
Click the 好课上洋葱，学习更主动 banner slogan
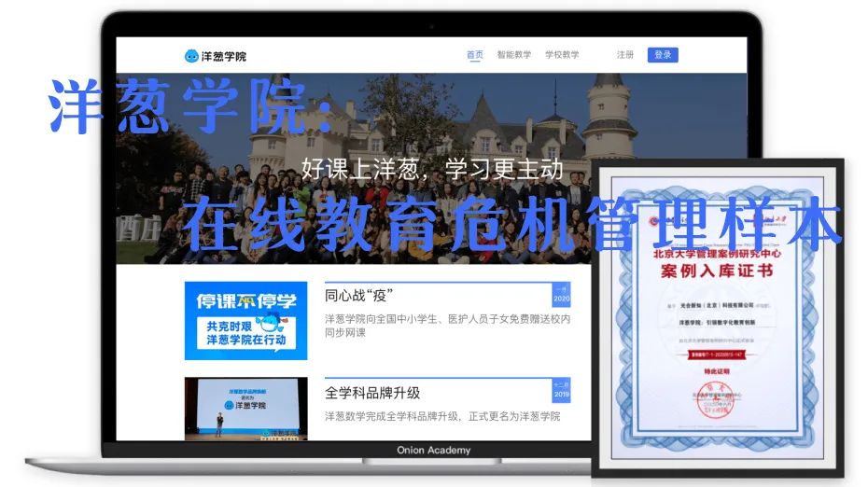point(432,170)
